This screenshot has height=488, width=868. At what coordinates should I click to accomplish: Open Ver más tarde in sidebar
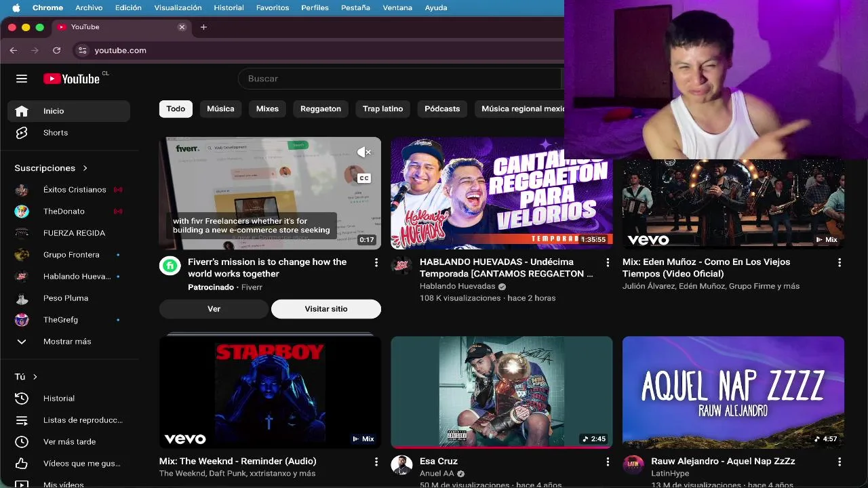[68, 442]
